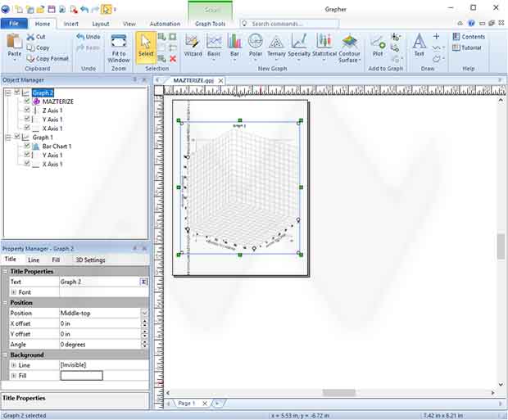Collapse the Graph 2 tree node
Screen dimensions: 508x420
8,93
